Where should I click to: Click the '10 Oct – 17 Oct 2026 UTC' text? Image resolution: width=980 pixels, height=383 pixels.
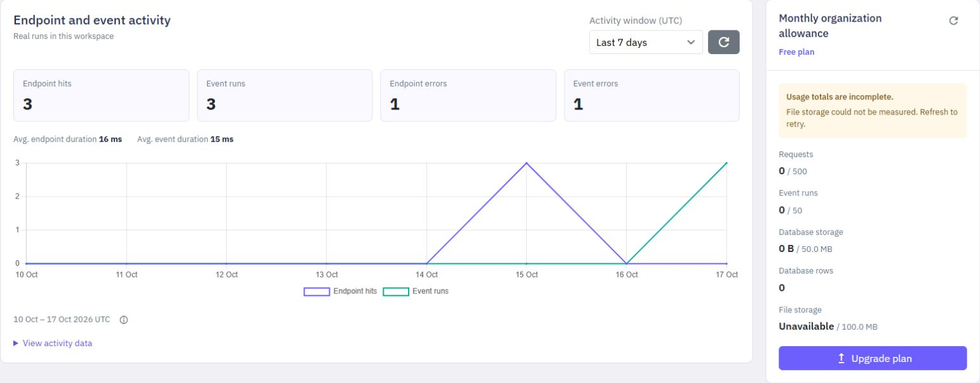click(62, 320)
